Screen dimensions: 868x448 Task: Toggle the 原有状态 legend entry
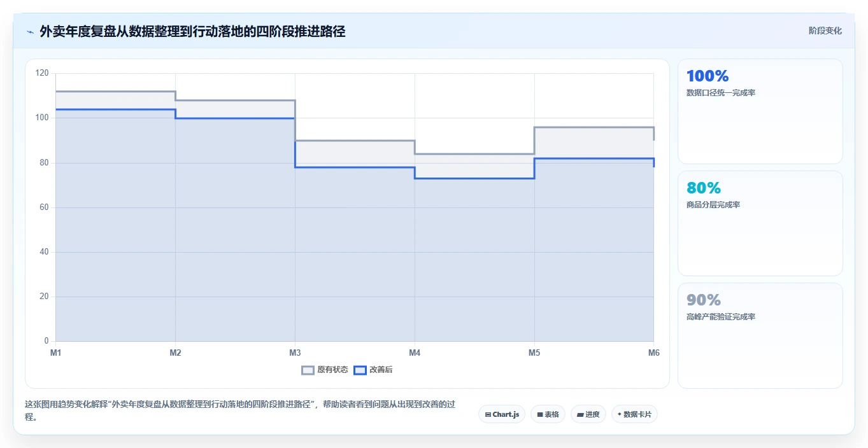[325, 370]
